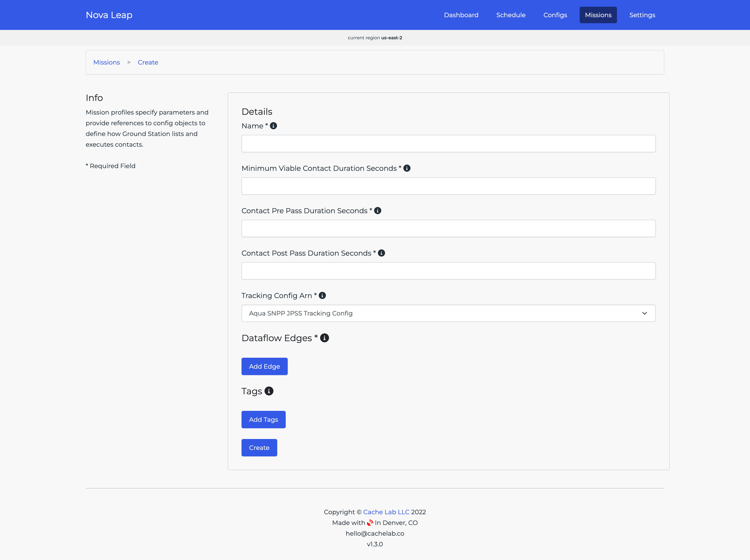Open the Configs nav item
Screen dimensions: 750x560
coord(555,15)
